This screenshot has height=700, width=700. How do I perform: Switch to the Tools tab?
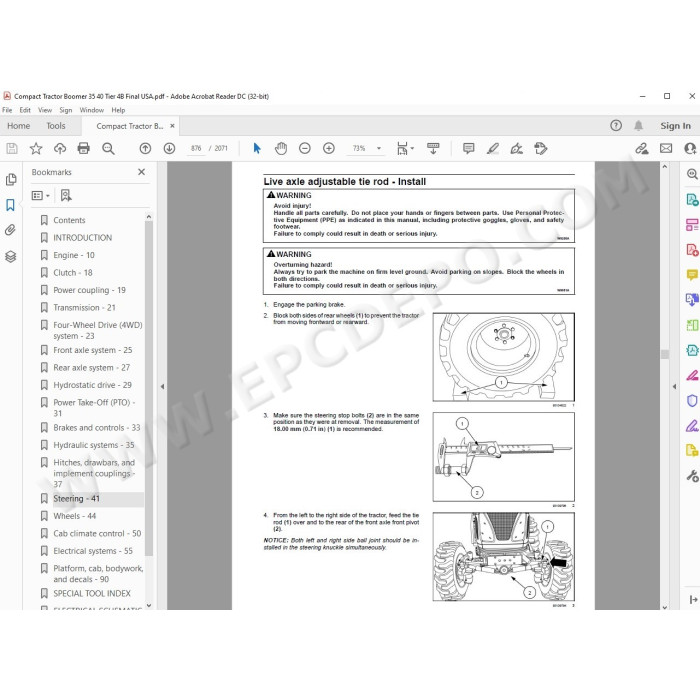click(x=56, y=126)
